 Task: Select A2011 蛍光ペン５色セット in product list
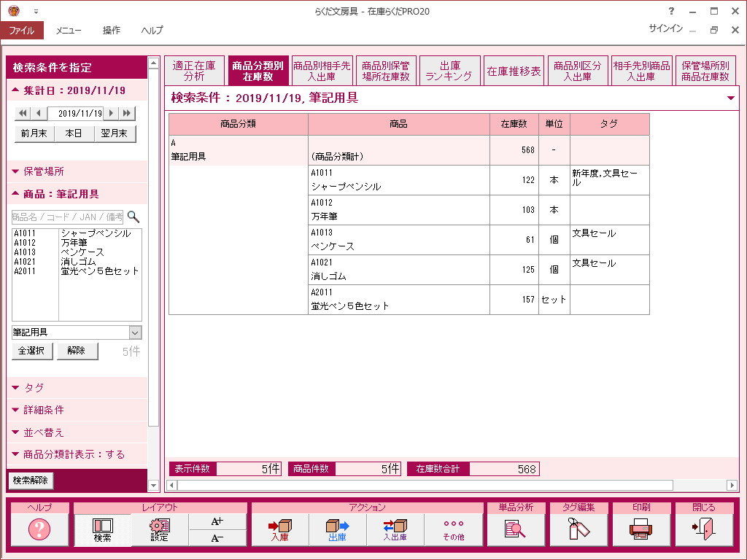coord(77,271)
